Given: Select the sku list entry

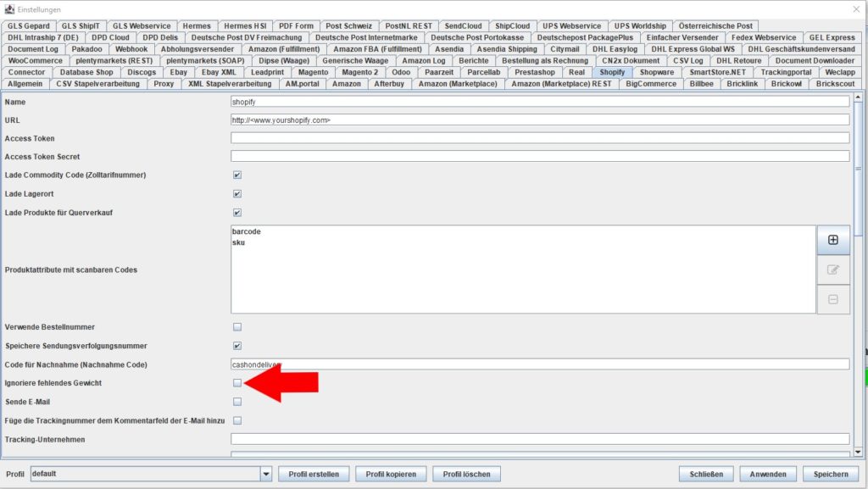Looking at the screenshot, I should (238, 242).
